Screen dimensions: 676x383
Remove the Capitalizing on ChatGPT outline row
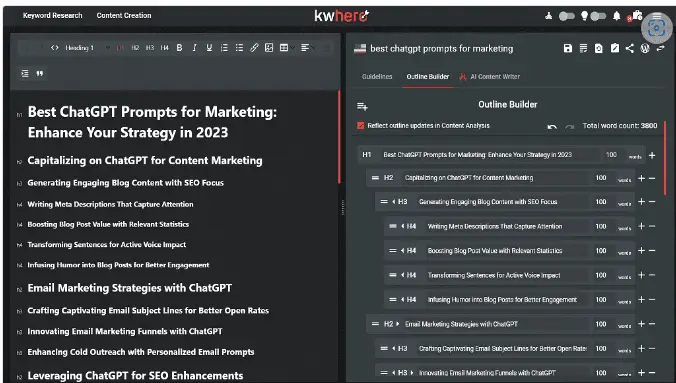[x=652, y=178]
